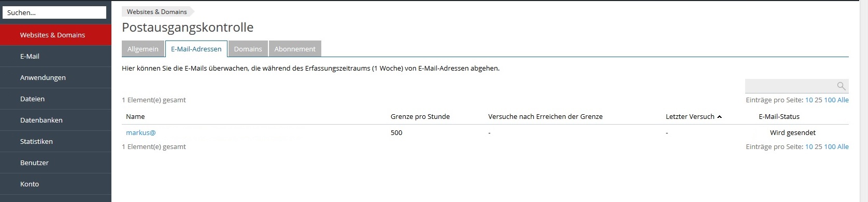Select the E-Mail-Adressen tab
The image size is (868, 202).
tap(196, 49)
